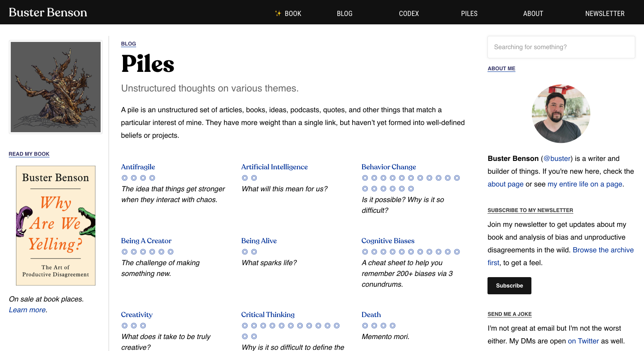
Task: Click the sparkle icon beside Book
Action: coord(278,14)
